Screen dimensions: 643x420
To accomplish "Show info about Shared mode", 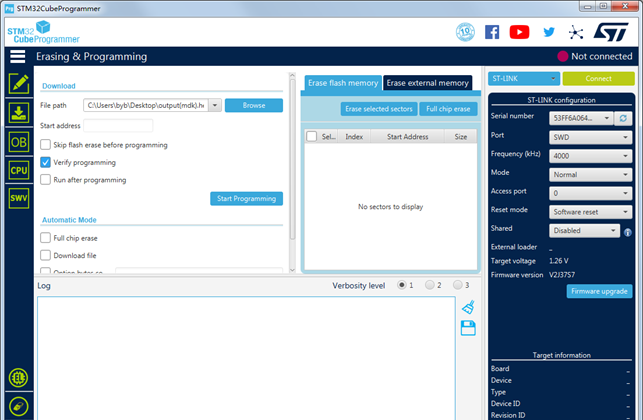I will pyautogui.click(x=627, y=232).
